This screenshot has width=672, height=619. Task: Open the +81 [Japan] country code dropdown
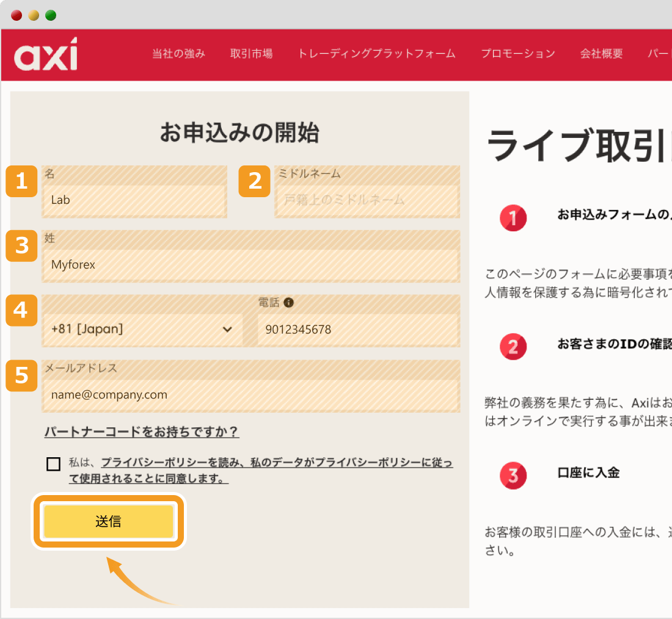pos(142,330)
